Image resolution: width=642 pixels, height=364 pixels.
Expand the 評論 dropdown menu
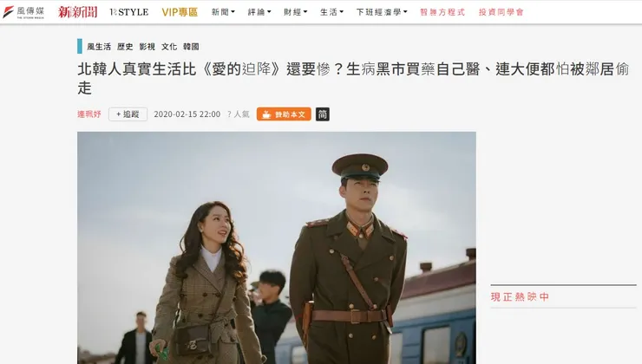click(259, 12)
